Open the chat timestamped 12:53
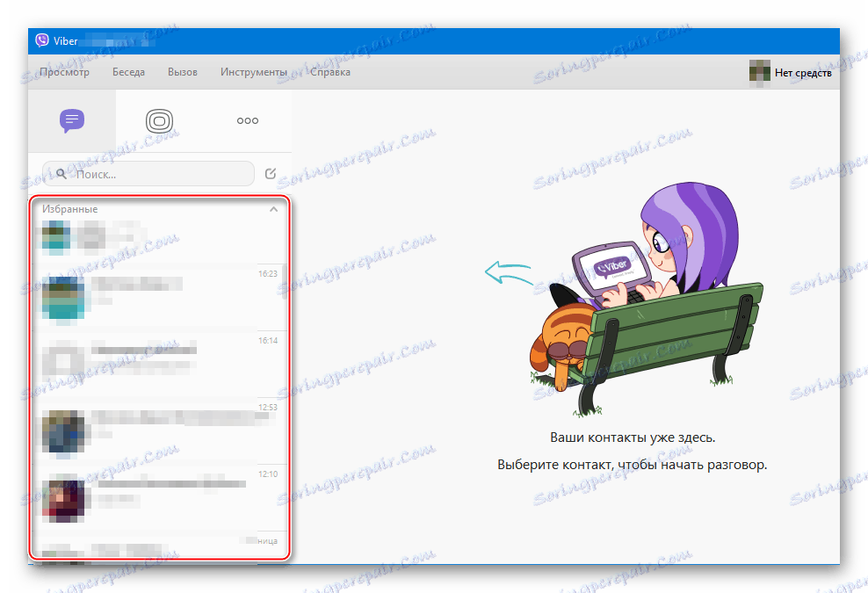The width and height of the screenshot is (868, 593). 159,431
